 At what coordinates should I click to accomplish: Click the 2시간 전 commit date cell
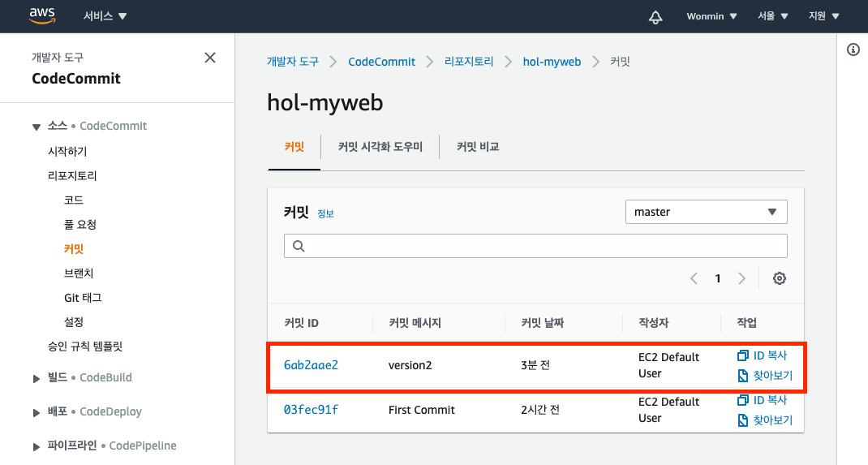(540, 410)
